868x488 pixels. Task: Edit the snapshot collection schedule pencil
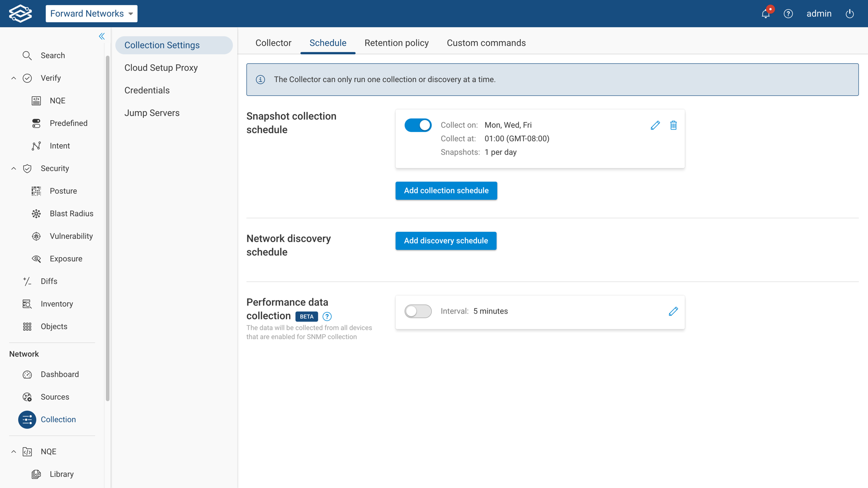(x=655, y=125)
